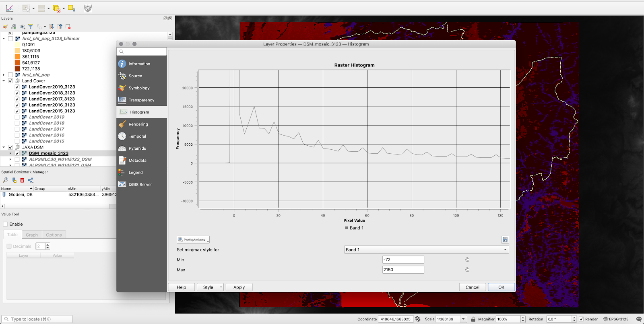This screenshot has height=324, width=644.
Task: Click the Min value input field
Action: click(x=403, y=260)
